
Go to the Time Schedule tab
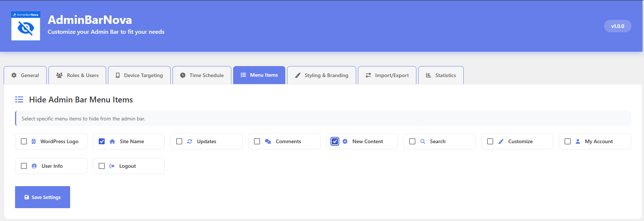tap(202, 75)
